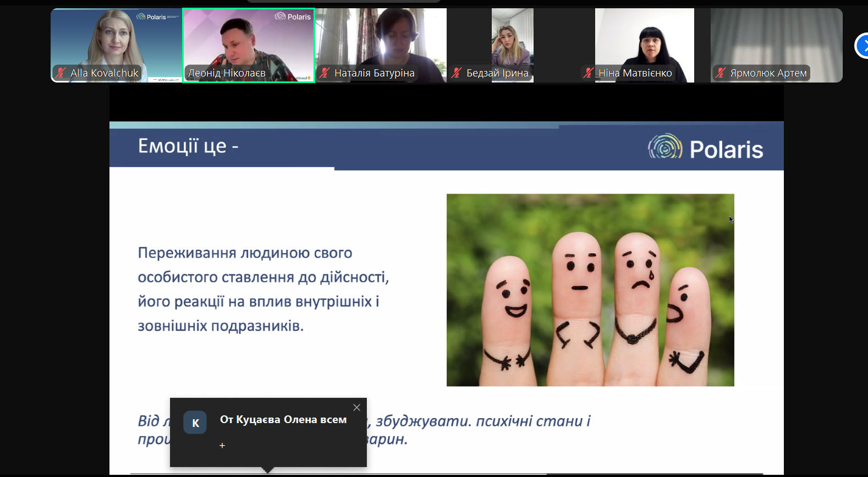
Task: Select Бедзай Ірина's video thumbnail
Action: (512, 45)
